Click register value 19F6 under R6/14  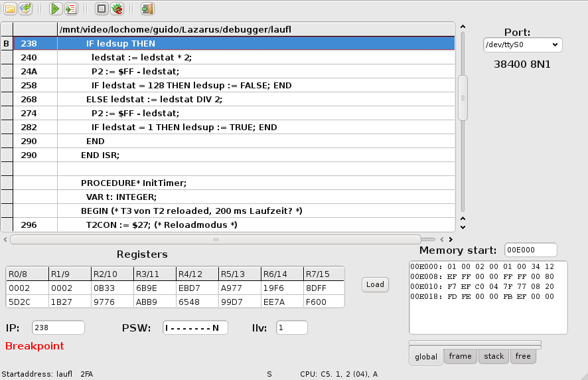pyautogui.click(x=281, y=288)
